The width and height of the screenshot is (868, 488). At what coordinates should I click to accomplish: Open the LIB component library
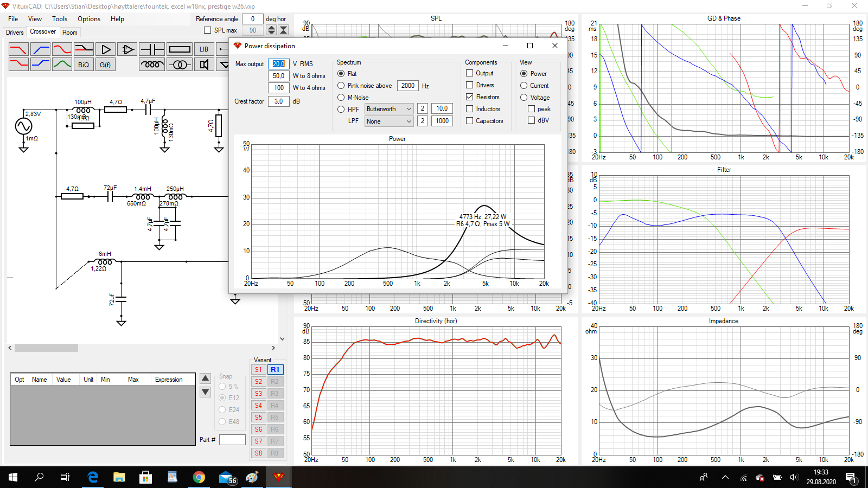[204, 49]
